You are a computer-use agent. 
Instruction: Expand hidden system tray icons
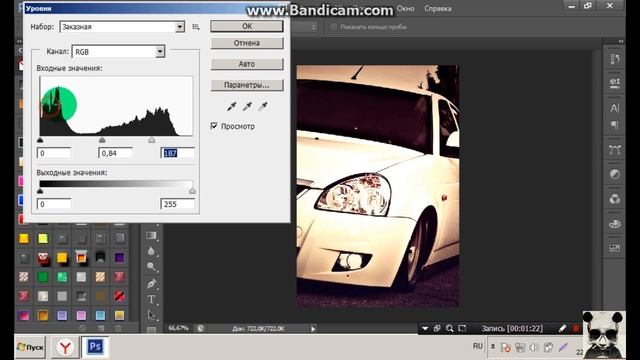click(493, 347)
